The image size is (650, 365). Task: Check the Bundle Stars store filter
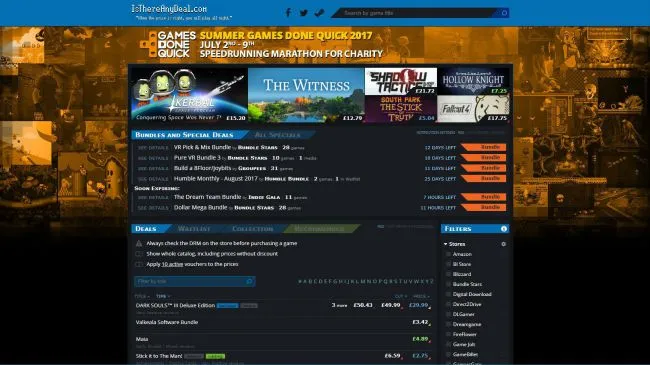pos(448,284)
